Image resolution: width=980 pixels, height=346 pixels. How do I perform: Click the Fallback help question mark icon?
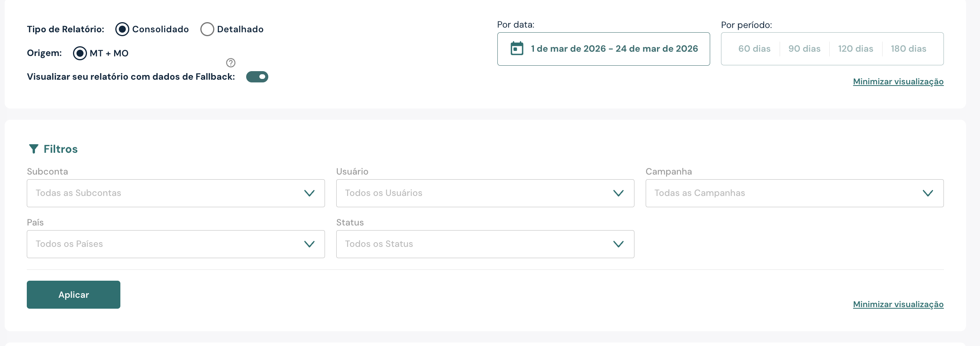[x=231, y=63]
